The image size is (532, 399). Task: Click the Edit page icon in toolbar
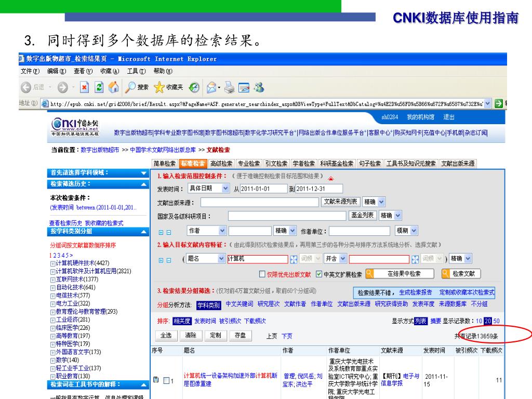244,87
